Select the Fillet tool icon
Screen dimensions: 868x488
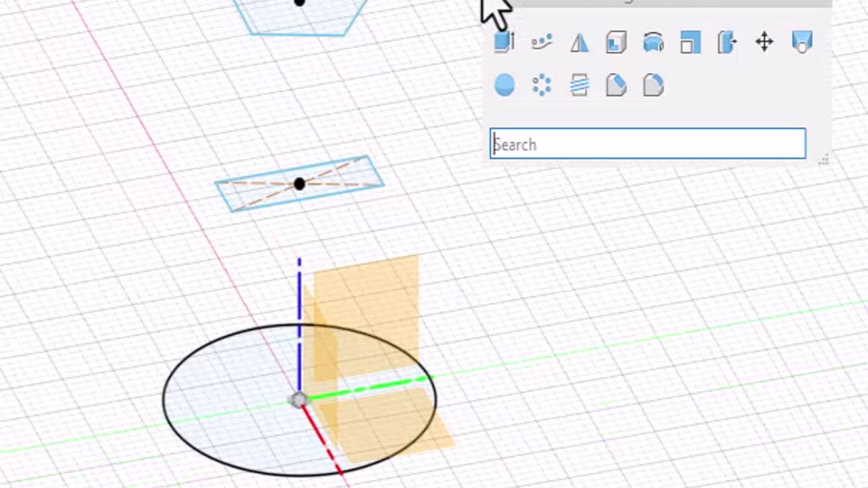(653, 85)
